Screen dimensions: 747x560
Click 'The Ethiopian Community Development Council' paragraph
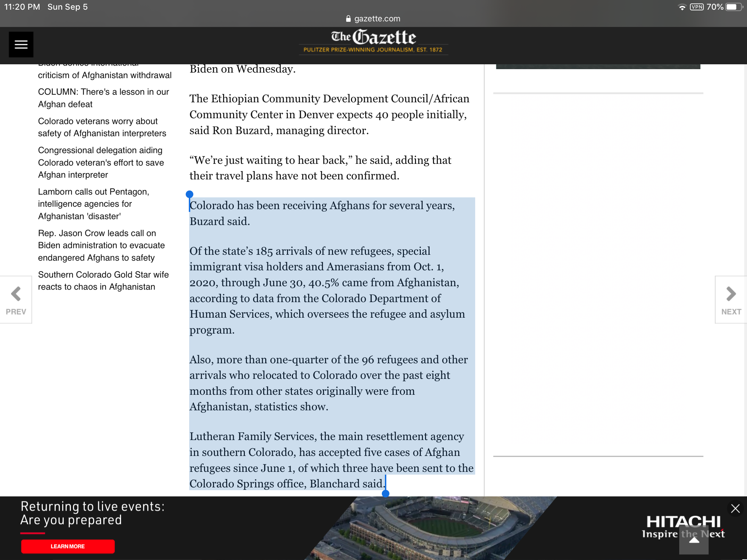[x=329, y=114]
